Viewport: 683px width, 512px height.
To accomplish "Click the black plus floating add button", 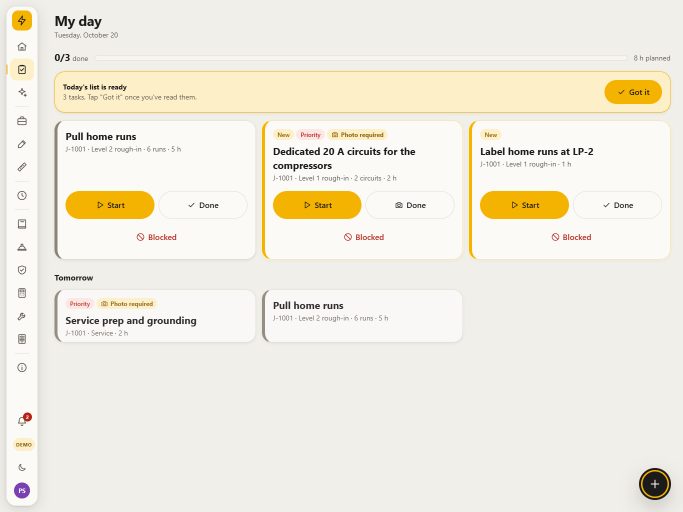I will (655, 484).
